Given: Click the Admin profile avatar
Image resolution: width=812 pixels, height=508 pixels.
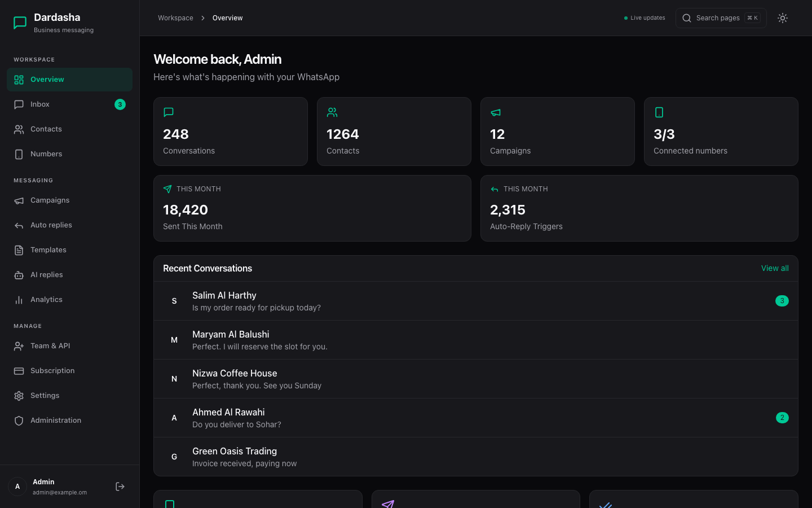Looking at the screenshot, I should 17,487.
